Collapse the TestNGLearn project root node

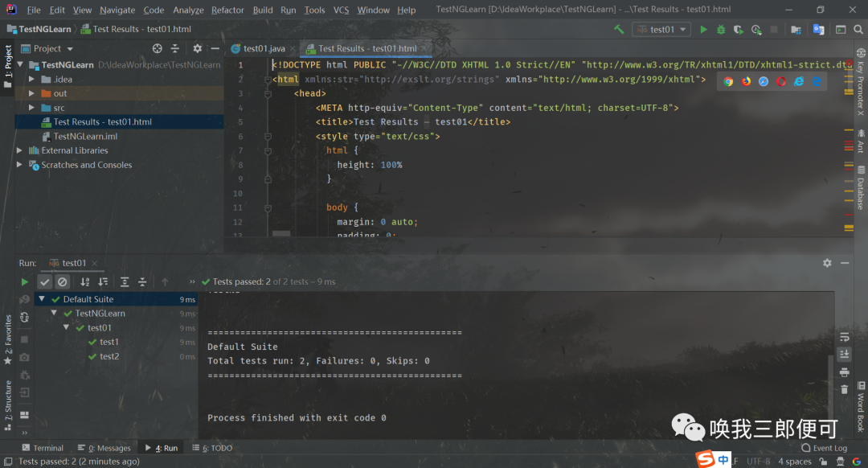coord(20,65)
